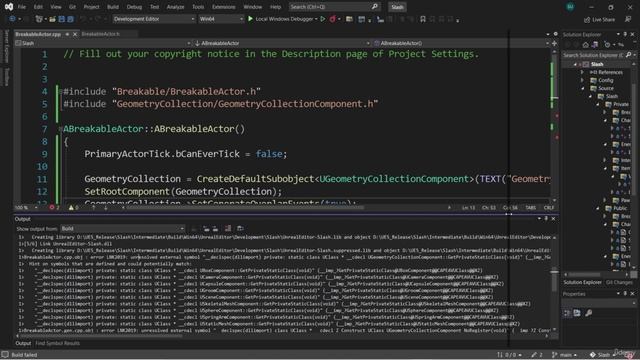Click the account avatar icon

[x=570, y=7]
